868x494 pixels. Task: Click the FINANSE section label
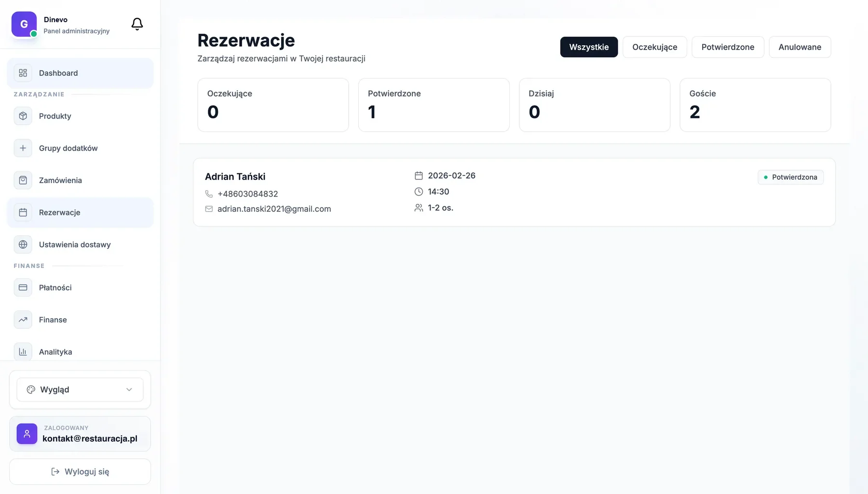point(29,266)
